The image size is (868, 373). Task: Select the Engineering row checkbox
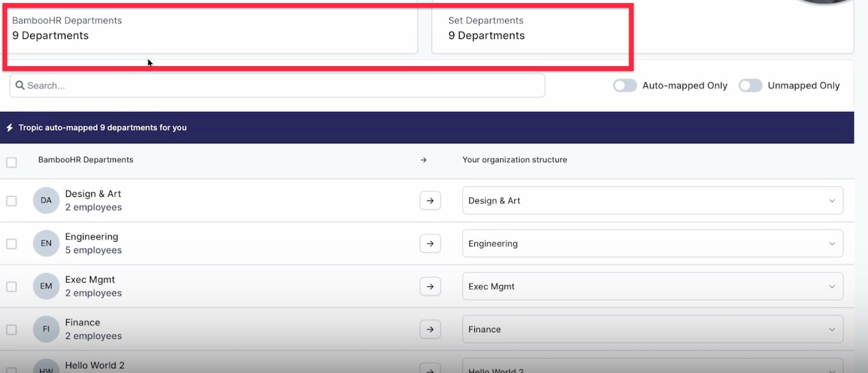coord(11,243)
